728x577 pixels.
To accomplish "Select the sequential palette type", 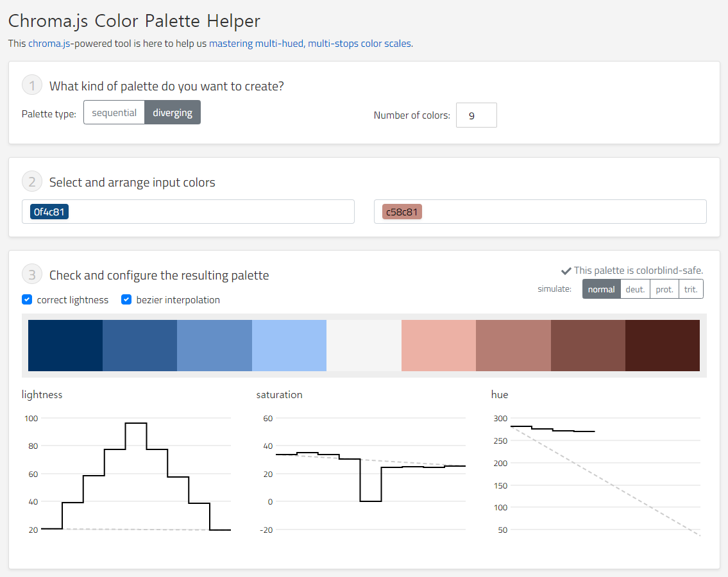I will coord(114,113).
